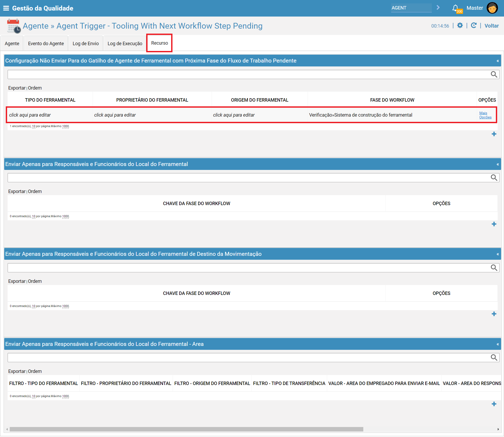Click FILTRO - TIPO DE TRANSFERÊNCIA column header
504x437 pixels.
click(289, 383)
